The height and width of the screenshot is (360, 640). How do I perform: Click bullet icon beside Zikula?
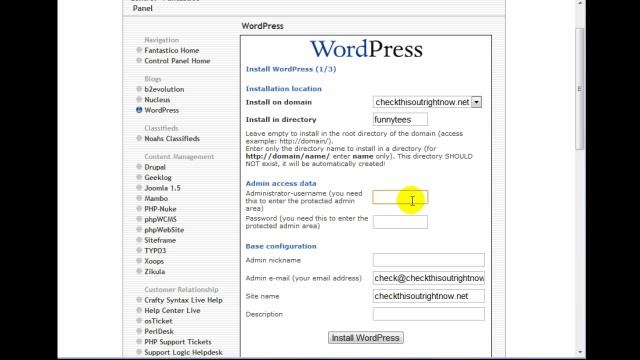point(139,271)
